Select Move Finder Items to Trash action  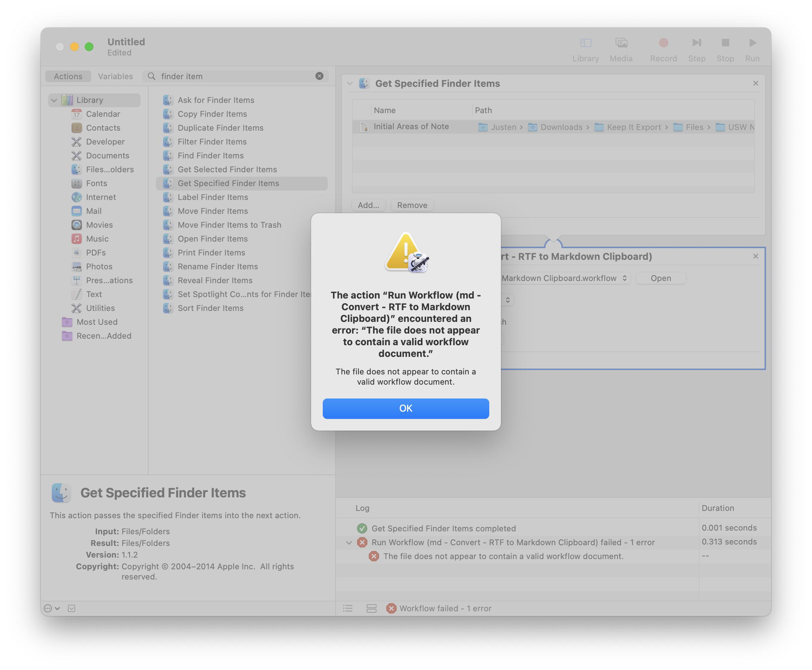pos(229,226)
